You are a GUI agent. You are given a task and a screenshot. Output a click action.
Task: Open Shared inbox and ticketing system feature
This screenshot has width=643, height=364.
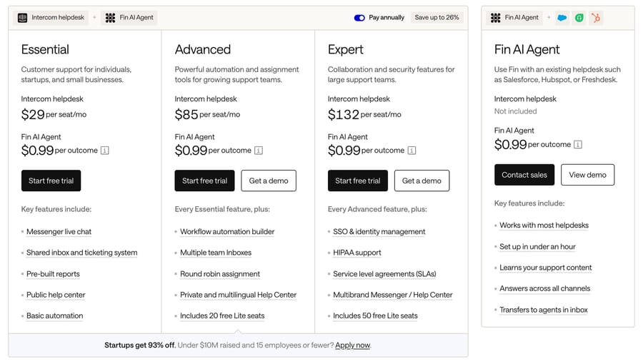pyautogui.click(x=82, y=253)
